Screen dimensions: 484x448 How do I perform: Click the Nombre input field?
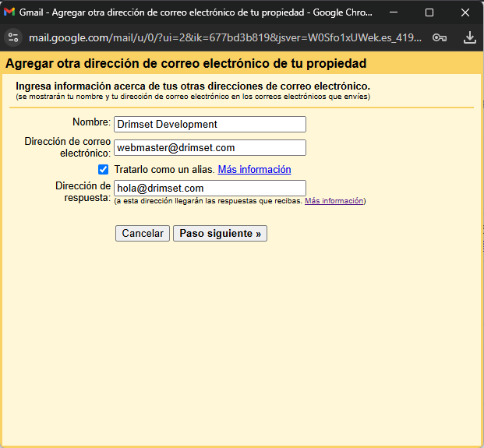tap(210, 125)
